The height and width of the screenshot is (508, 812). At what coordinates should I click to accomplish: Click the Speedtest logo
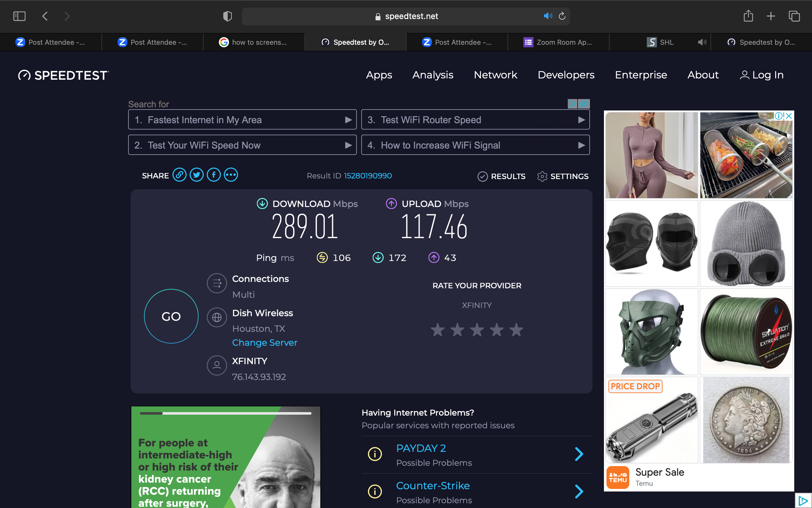63,75
